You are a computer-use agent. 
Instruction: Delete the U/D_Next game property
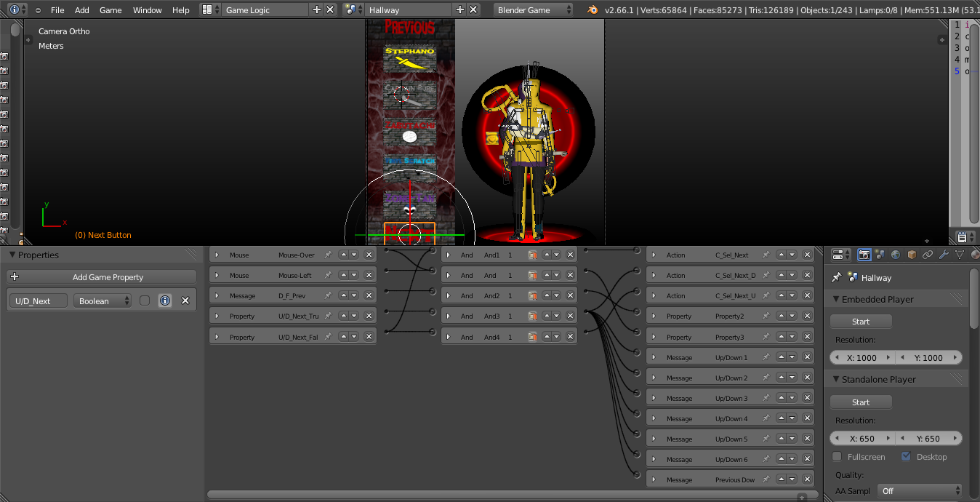click(x=185, y=300)
